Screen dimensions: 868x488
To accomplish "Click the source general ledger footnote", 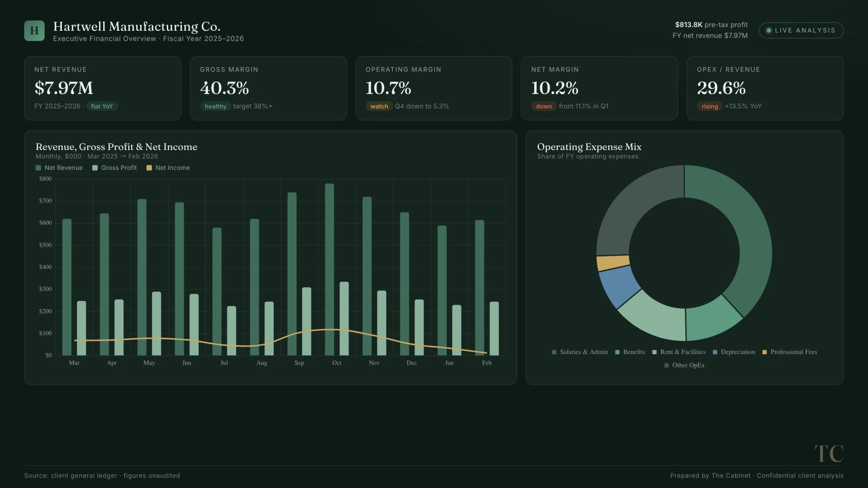I will point(102,476).
